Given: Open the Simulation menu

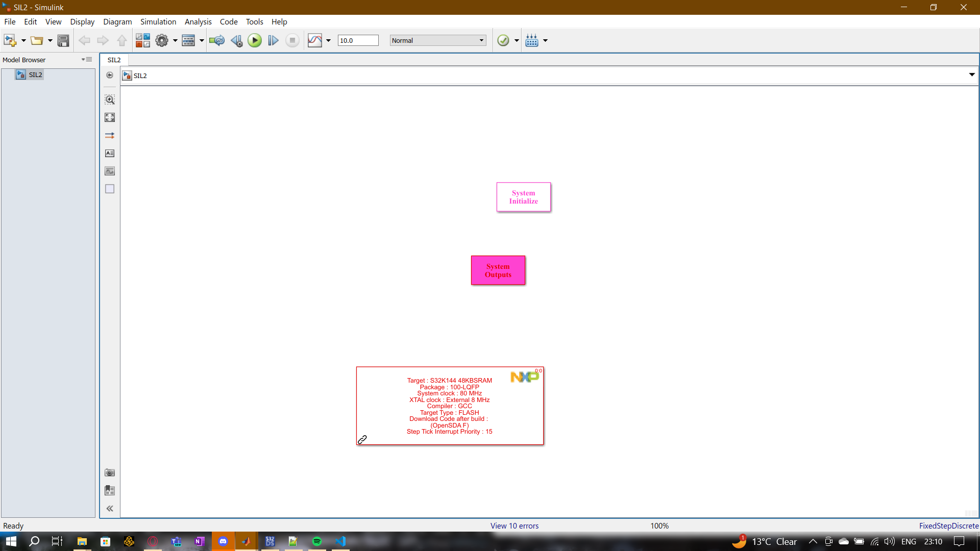Looking at the screenshot, I should 158,21.
